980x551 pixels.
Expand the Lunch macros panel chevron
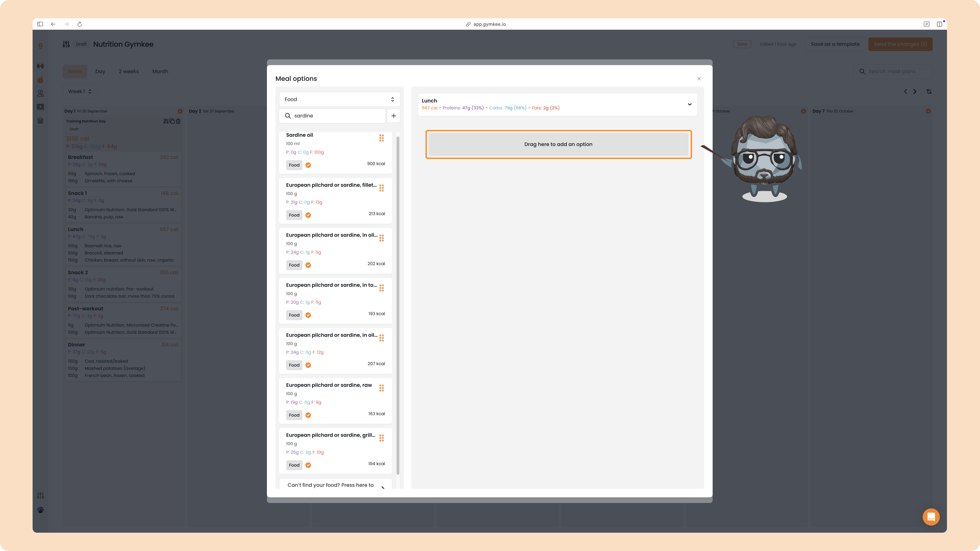[x=689, y=104]
